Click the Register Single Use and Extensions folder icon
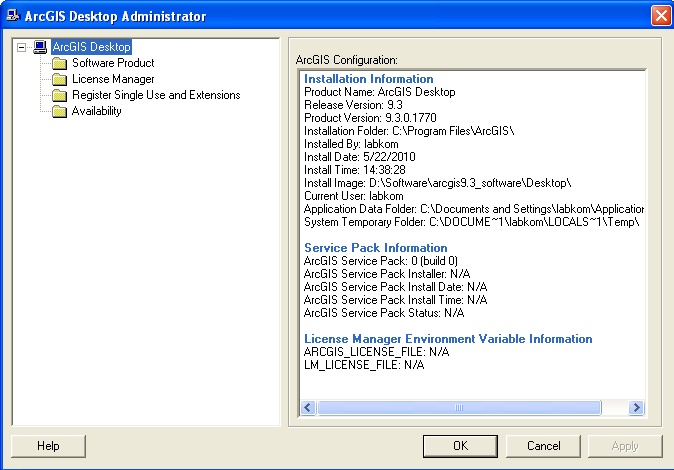Viewport: 674px width, 470px height. point(59,95)
